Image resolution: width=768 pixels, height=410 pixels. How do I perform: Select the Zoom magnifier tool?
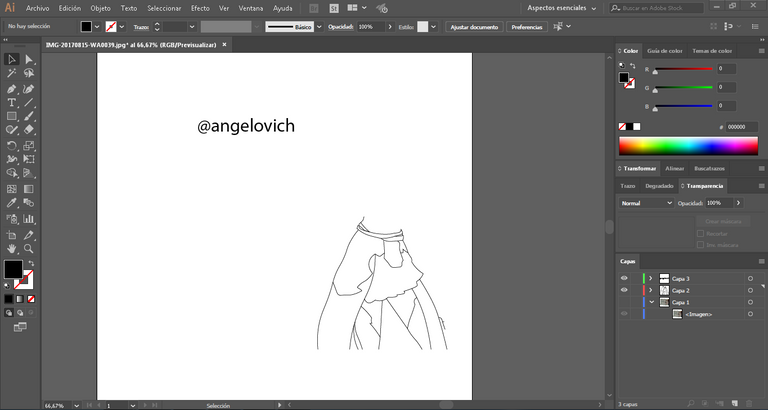coord(29,248)
